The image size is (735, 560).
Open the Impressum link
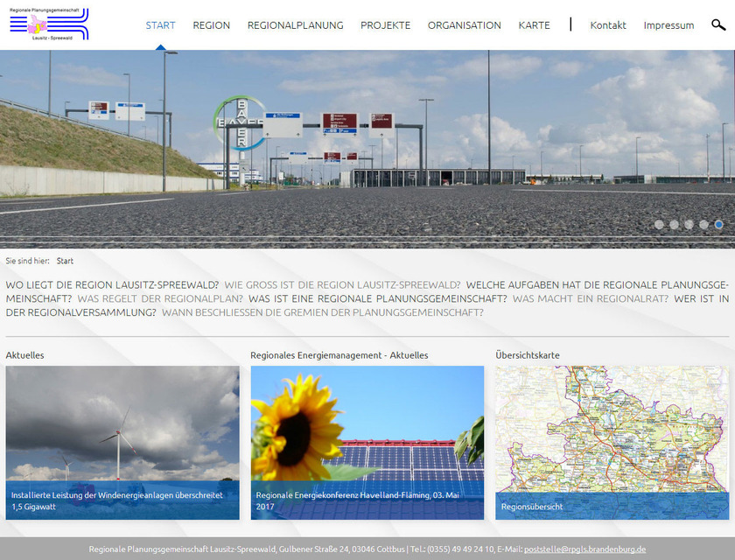pyautogui.click(x=668, y=25)
